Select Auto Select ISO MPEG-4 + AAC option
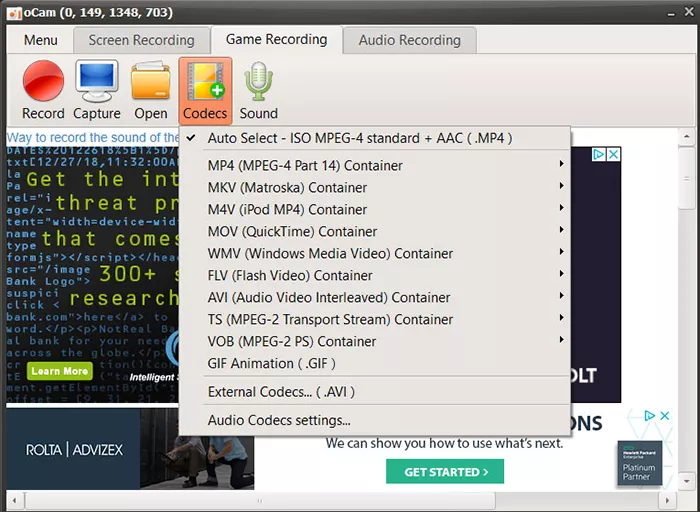This screenshot has height=512, width=700. 375,138
